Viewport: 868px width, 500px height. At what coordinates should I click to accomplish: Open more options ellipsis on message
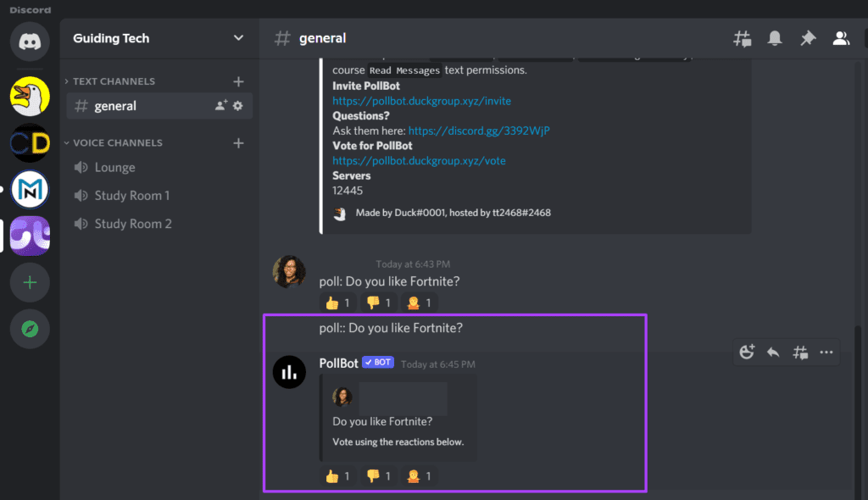[x=826, y=353]
